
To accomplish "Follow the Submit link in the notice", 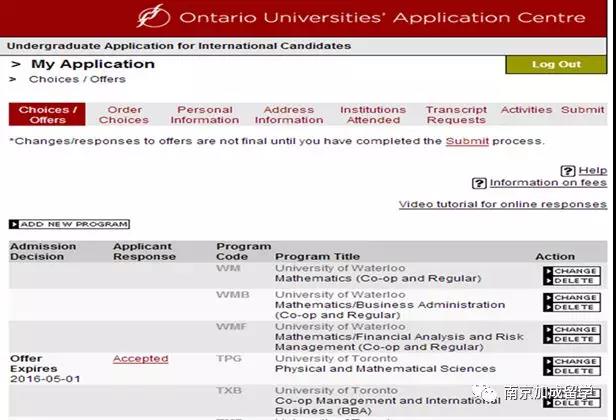I will (x=467, y=141).
